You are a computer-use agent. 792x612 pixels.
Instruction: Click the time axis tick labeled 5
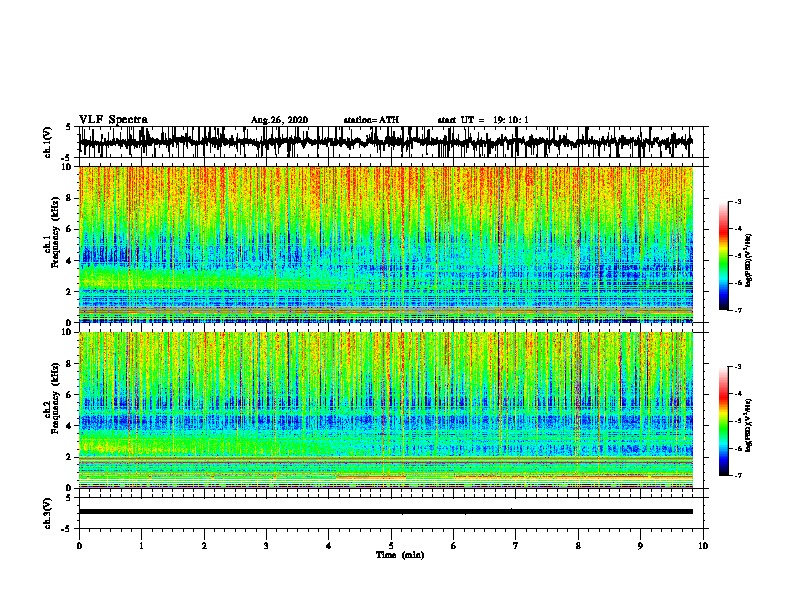391,546
